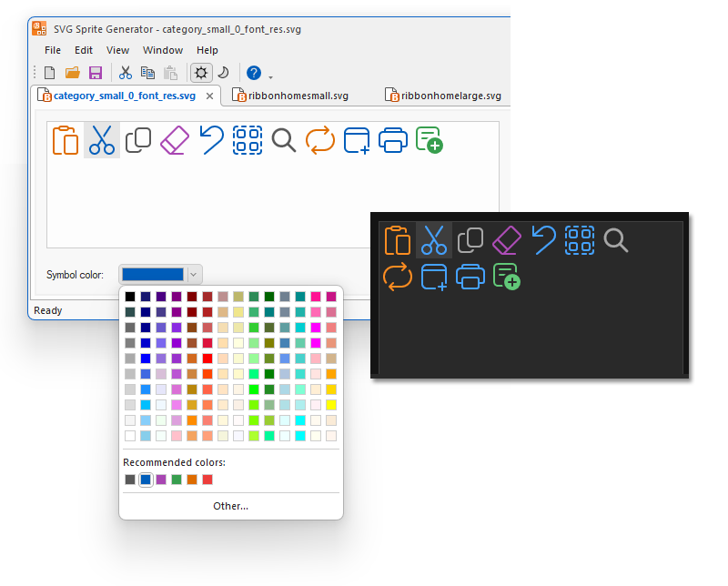
Task: Click the Print icon in the light preview
Action: click(392, 140)
